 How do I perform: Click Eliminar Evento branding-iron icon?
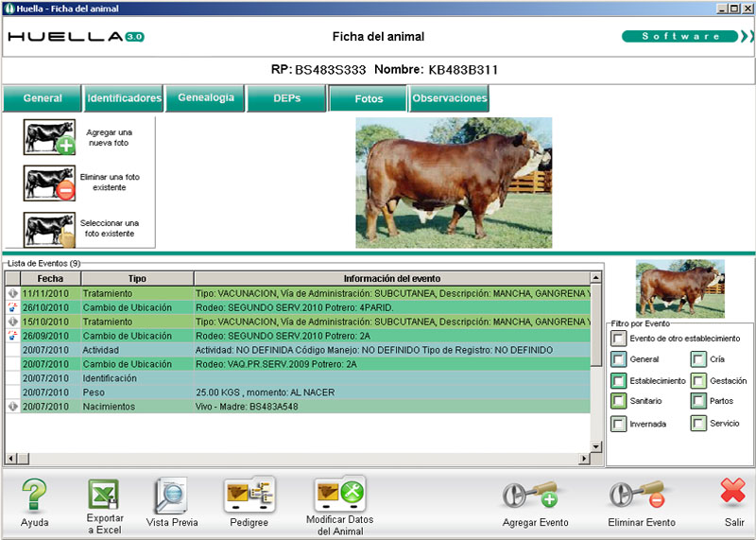click(637, 496)
